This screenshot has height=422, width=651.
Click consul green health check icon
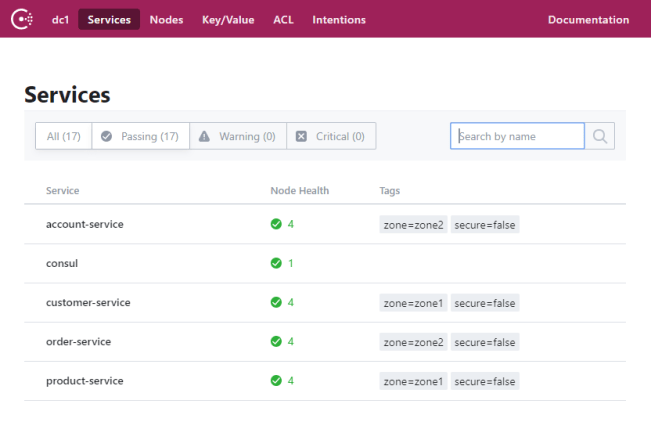(x=276, y=263)
